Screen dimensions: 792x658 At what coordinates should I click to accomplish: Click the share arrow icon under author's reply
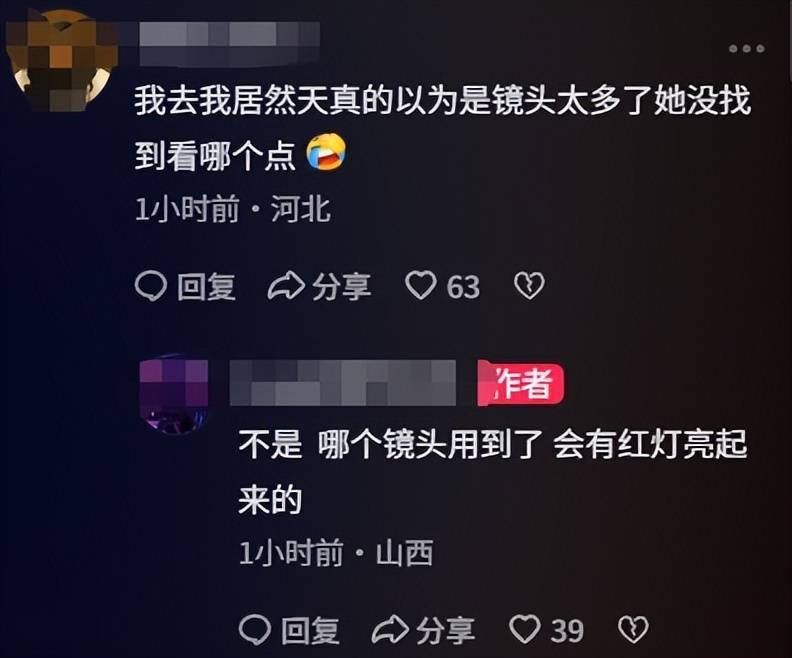click(x=390, y=630)
